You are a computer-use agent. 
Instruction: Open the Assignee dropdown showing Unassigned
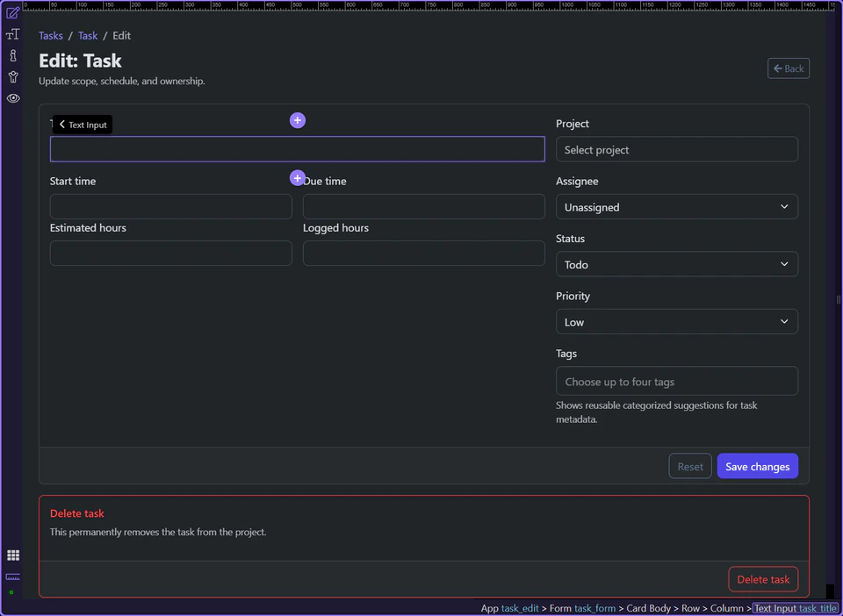tap(676, 206)
